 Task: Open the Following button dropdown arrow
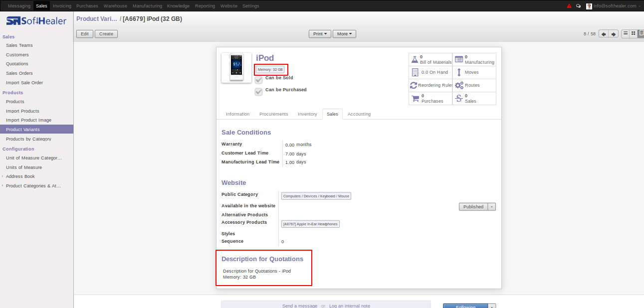[x=492, y=307]
